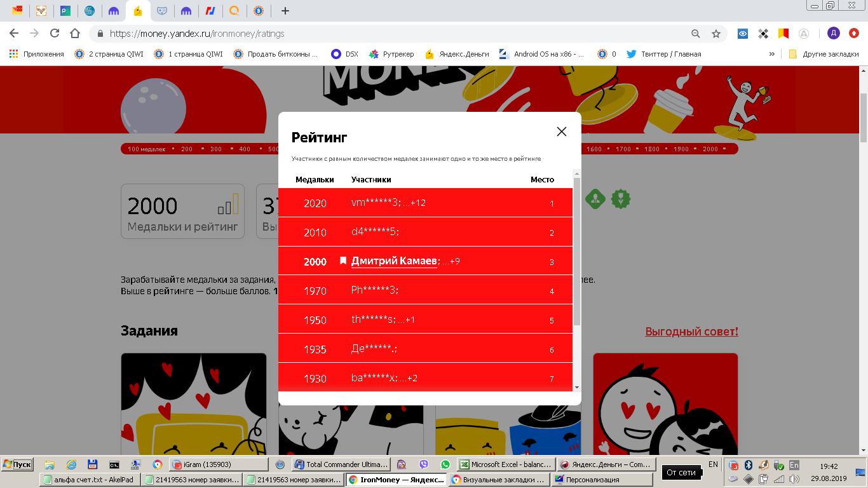The height and width of the screenshot is (488, 868).
Task: Click the volume speaker tray icon
Action: 794,478
